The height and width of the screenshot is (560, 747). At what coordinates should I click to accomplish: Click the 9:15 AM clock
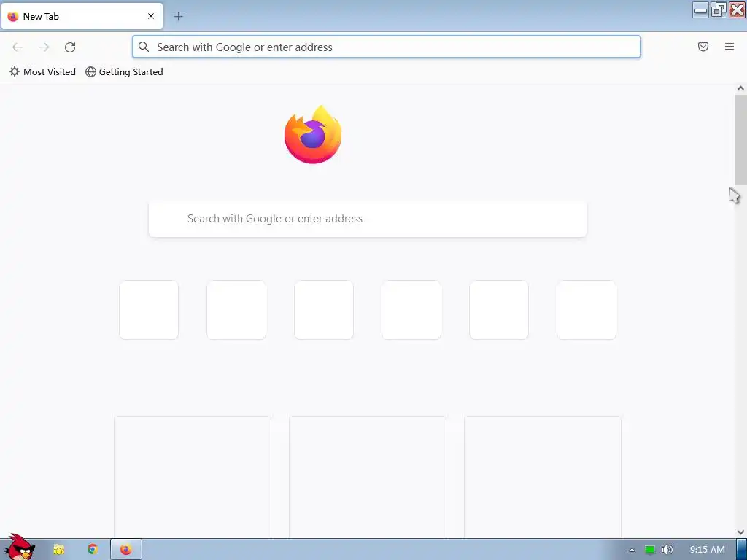[x=708, y=550]
